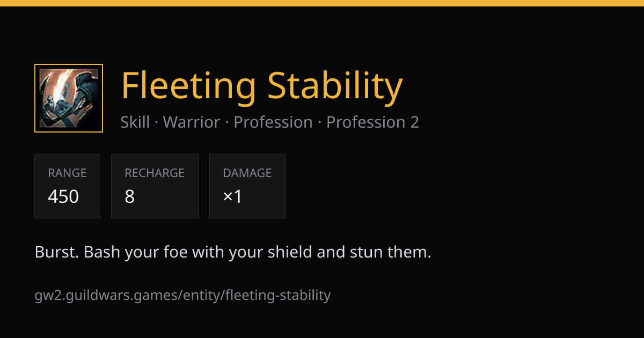
Task: Select the skill description sentence
Action: (x=233, y=252)
